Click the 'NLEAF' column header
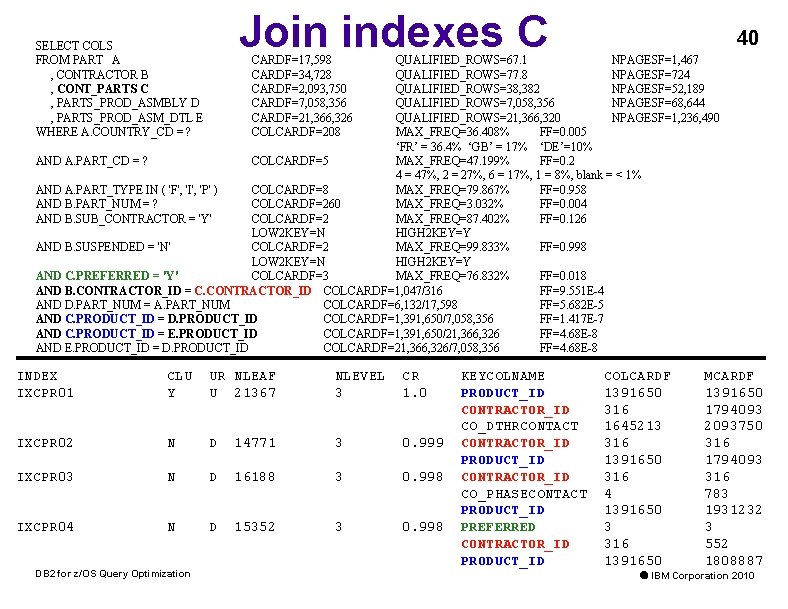 point(255,376)
